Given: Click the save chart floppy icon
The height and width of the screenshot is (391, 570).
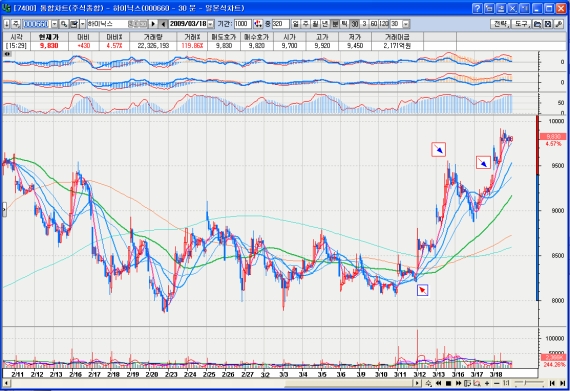Looking at the screenshot, I should (x=548, y=24).
